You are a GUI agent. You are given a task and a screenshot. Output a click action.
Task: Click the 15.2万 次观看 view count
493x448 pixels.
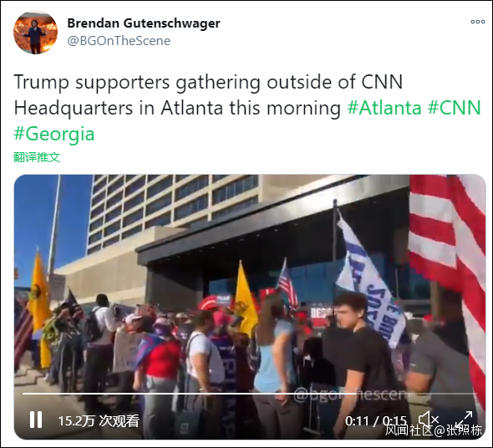[99, 420]
